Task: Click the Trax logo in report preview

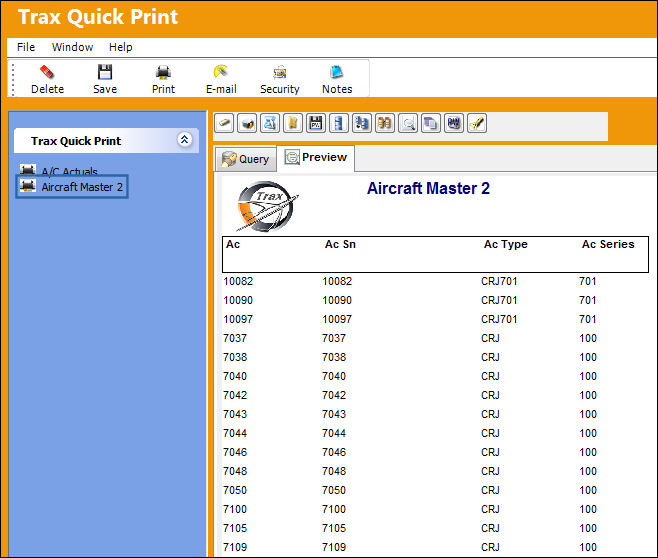Action: coord(266,206)
